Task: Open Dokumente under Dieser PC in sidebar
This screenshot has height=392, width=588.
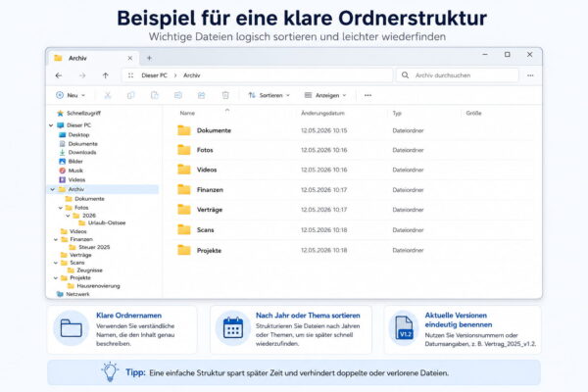Action: coord(78,144)
